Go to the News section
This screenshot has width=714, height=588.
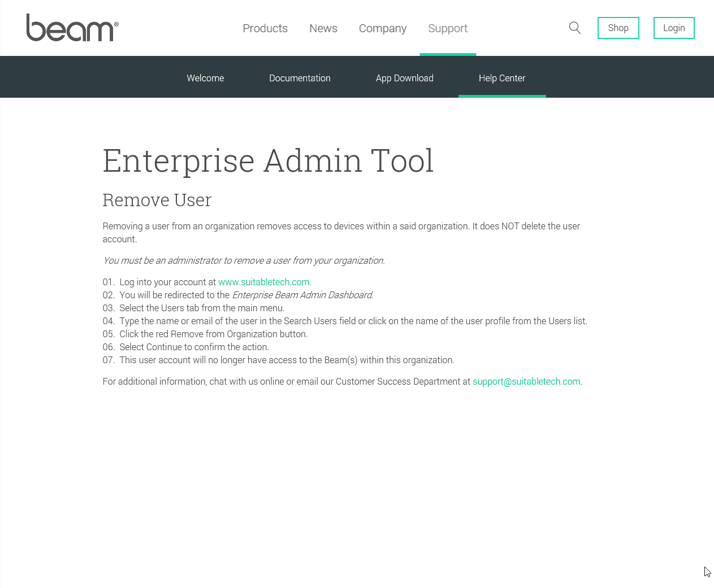(323, 28)
